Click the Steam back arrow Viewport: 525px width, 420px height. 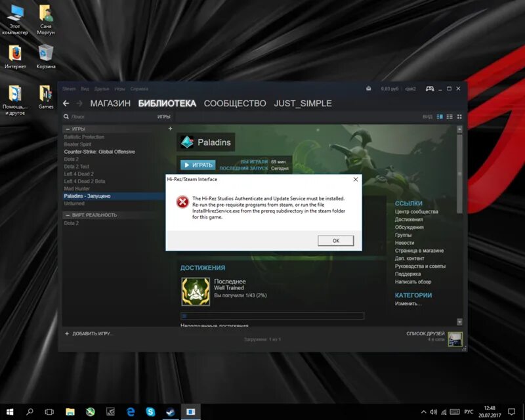(x=66, y=103)
